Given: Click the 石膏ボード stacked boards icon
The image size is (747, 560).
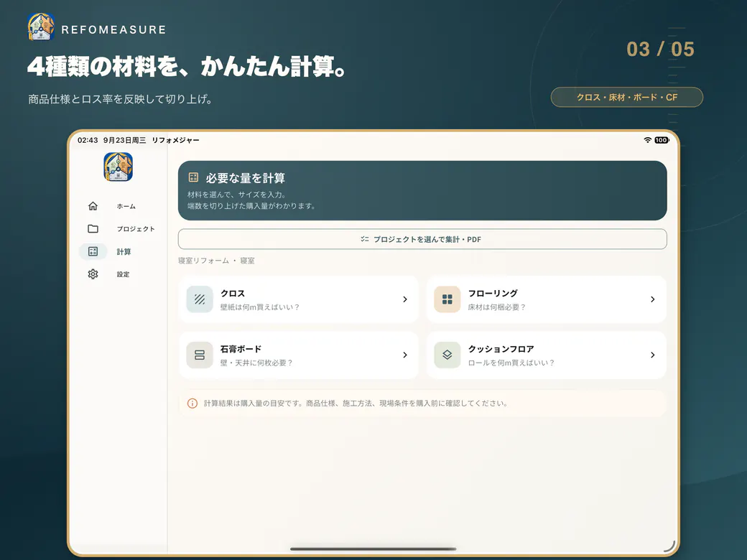Looking at the screenshot, I should (x=200, y=355).
